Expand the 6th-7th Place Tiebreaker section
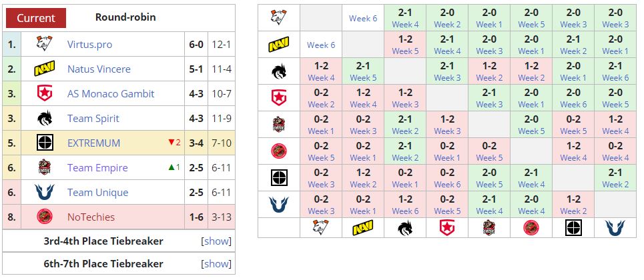This screenshot has height=280, width=644. (216, 264)
